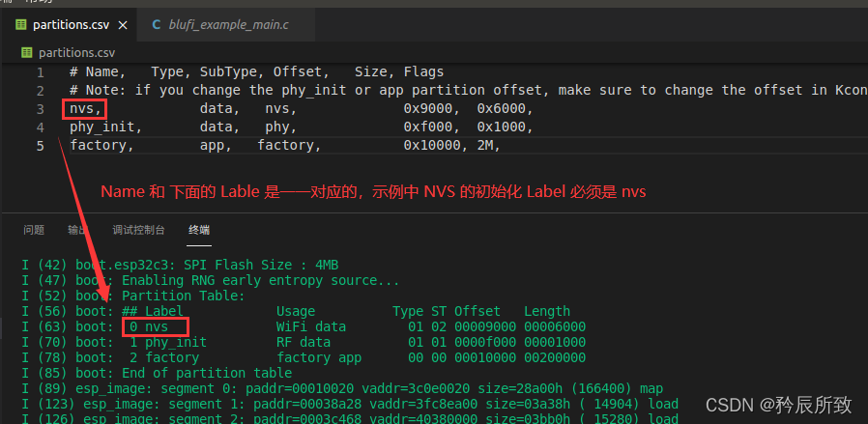
Task: Click 'WiFi data' in the terminal output
Action: pyautogui.click(x=311, y=326)
